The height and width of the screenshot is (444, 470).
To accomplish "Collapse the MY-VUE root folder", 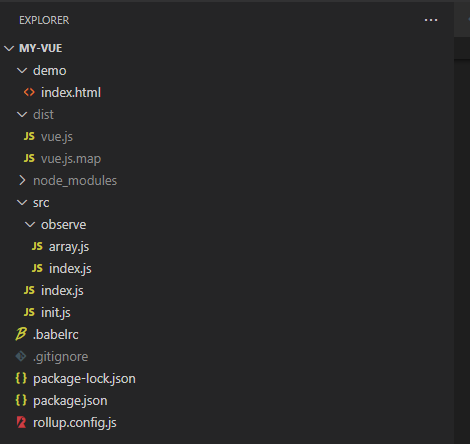I will click(x=9, y=48).
